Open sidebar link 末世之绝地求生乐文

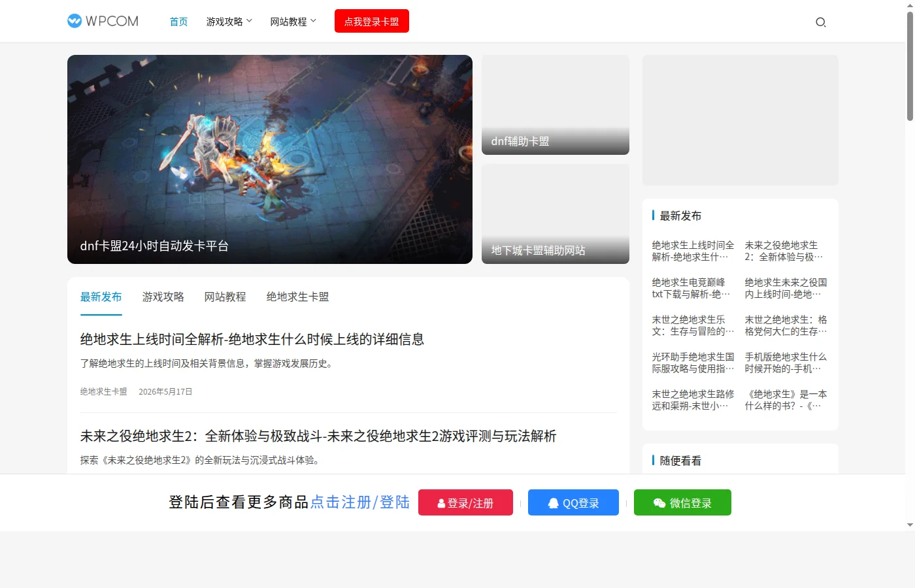point(693,325)
